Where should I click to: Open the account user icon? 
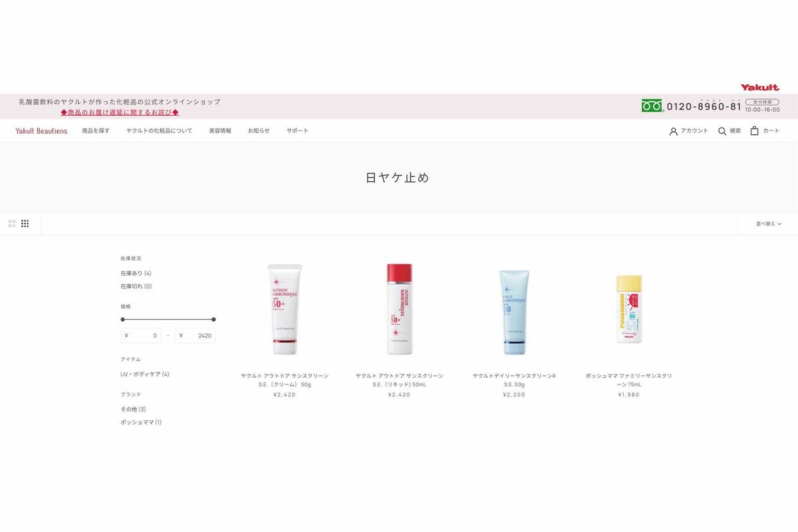pyautogui.click(x=673, y=131)
